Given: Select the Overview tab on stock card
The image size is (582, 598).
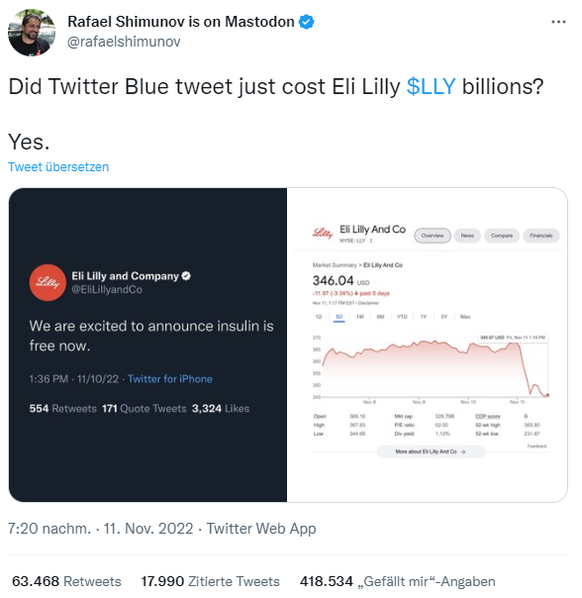Looking at the screenshot, I should tap(432, 235).
